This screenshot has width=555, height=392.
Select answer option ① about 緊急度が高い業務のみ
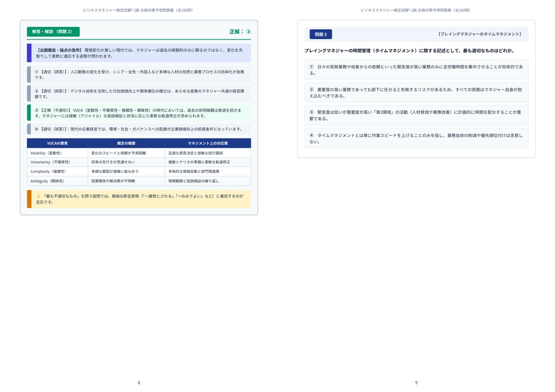tap(416, 70)
